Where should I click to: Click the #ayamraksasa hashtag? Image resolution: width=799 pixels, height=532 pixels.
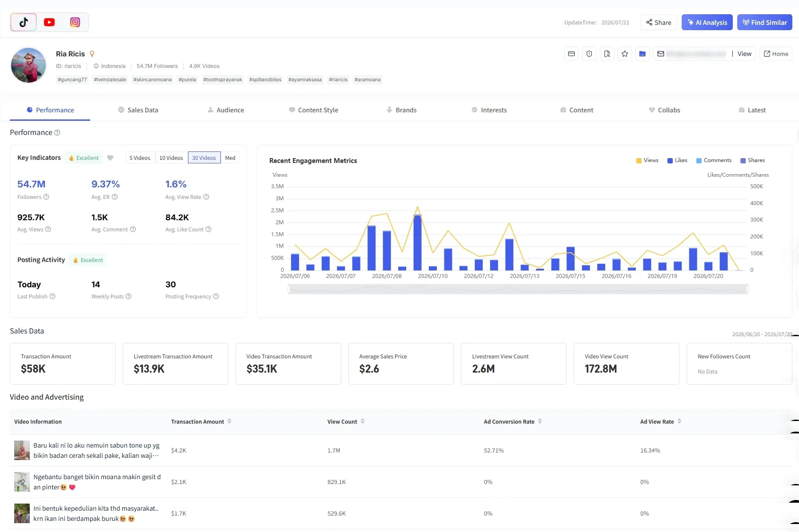pos(305,79)
